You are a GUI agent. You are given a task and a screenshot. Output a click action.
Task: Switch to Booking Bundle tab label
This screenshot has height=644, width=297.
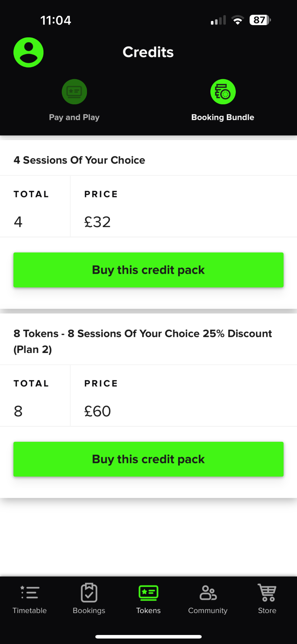click(x=223, y=117)
